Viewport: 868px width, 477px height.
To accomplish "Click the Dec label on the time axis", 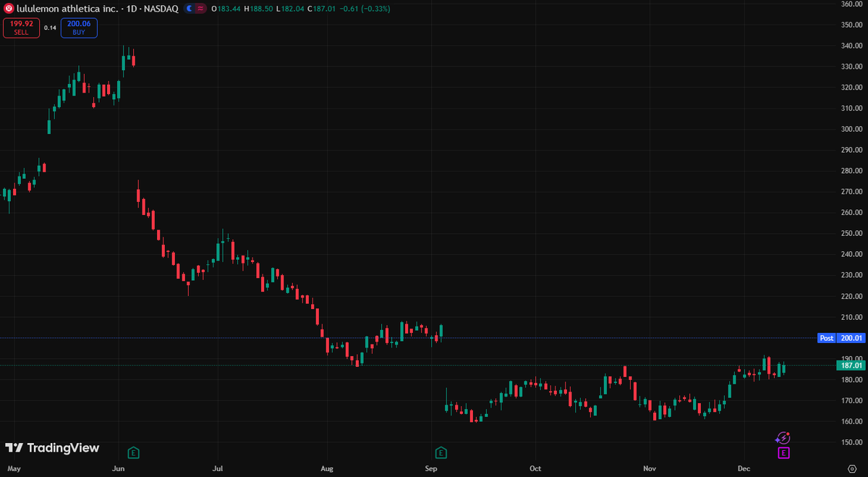I will (744, 469).
